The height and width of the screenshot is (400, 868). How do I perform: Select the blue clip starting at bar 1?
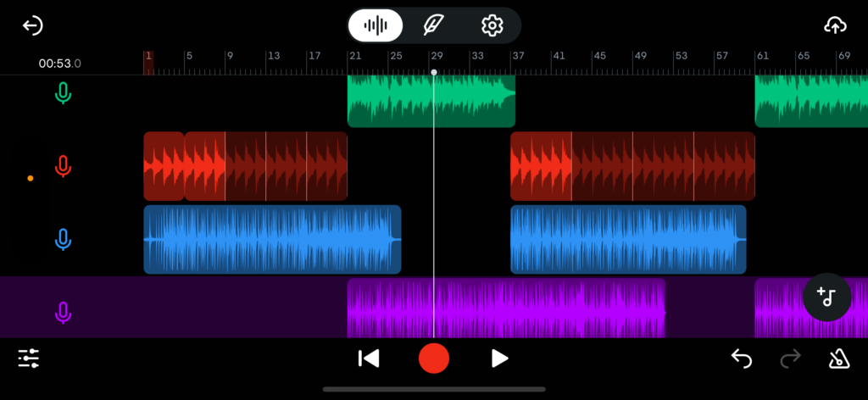tap(272, 240)
